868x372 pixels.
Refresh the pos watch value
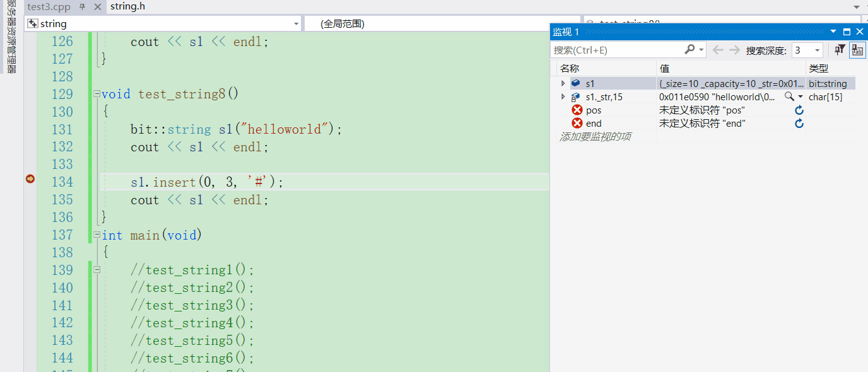tap(799, 110)
